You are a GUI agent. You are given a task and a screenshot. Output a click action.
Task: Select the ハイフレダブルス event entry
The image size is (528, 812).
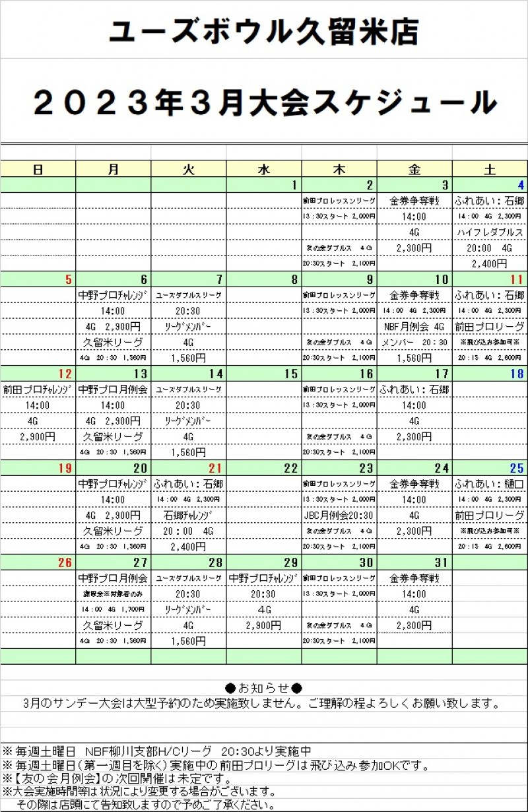click(489, 232)
